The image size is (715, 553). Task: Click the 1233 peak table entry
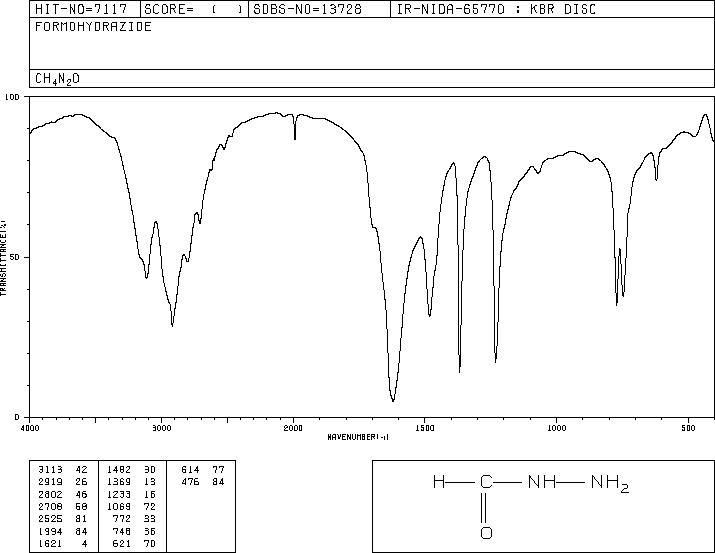(131, 494)
